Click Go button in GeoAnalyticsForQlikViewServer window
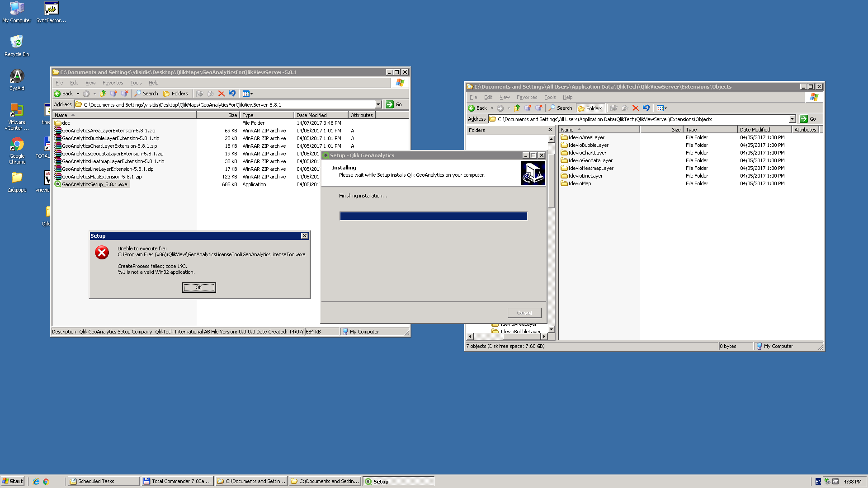868x488 pixels. click(394, 104)
